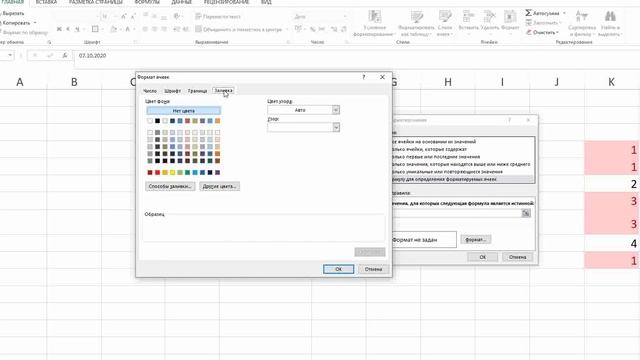Pick orange swatch at theme row end
Viewport: 640px width, 360px height.
(x=218, y=121)
